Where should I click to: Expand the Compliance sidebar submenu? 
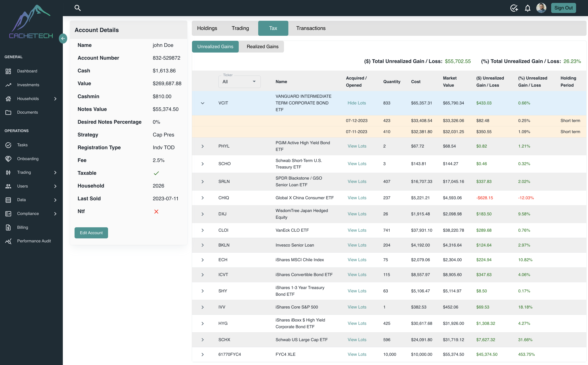pyautogui.click(x=55, y=214)
